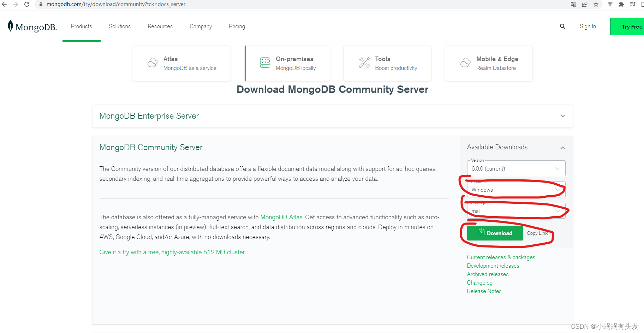Click the share page icon
The height and width of the screenshot is (333, 644).
pos(585,4)
